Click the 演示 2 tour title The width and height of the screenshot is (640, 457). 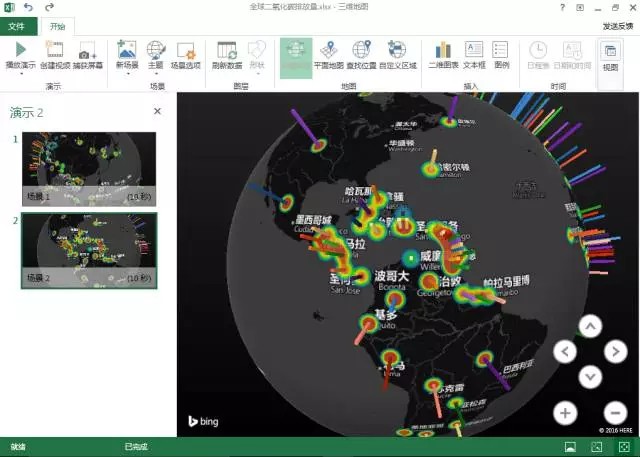click(x=27, y=113)
